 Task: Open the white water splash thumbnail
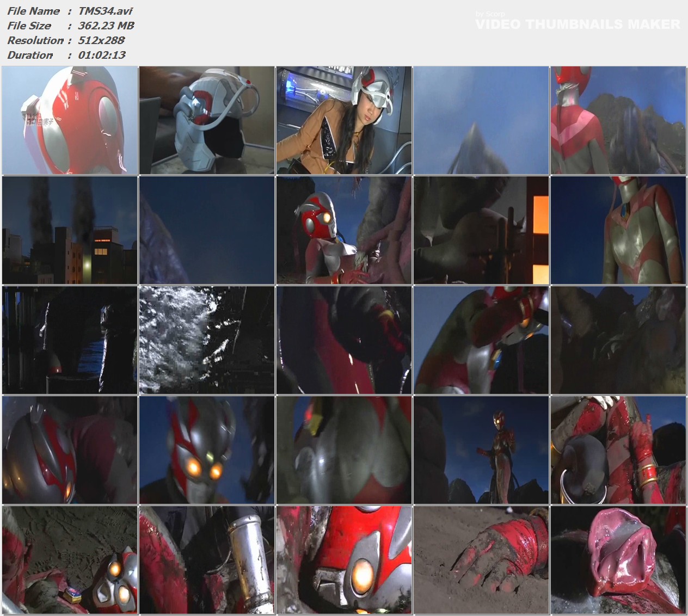click(x=207, y=340)
